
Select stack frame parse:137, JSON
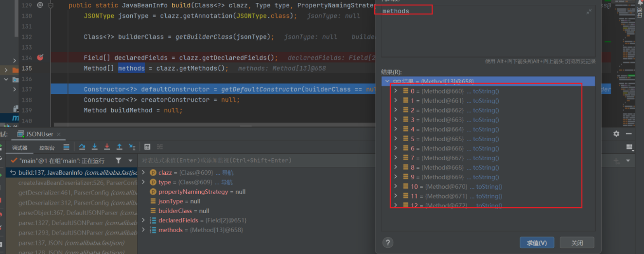(72, 243)
